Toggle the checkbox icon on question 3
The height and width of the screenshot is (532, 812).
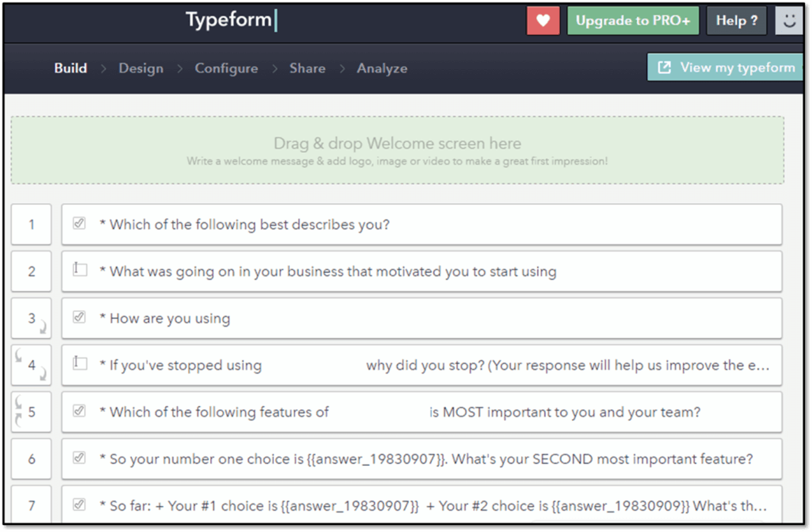(x=80, y=316)
